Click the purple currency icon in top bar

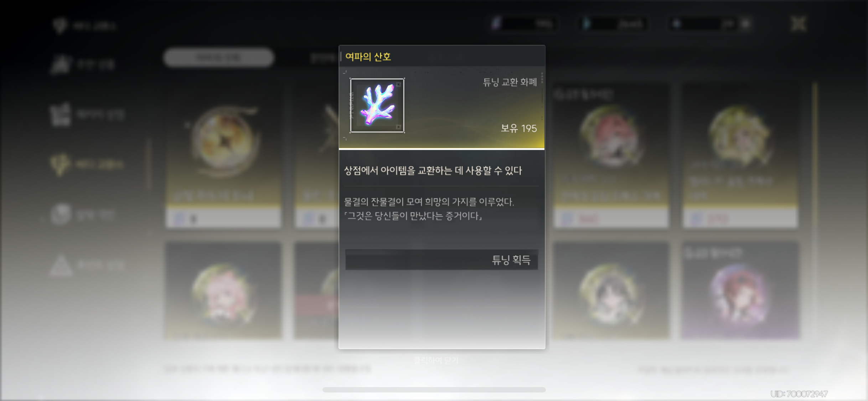click(496, 24)
